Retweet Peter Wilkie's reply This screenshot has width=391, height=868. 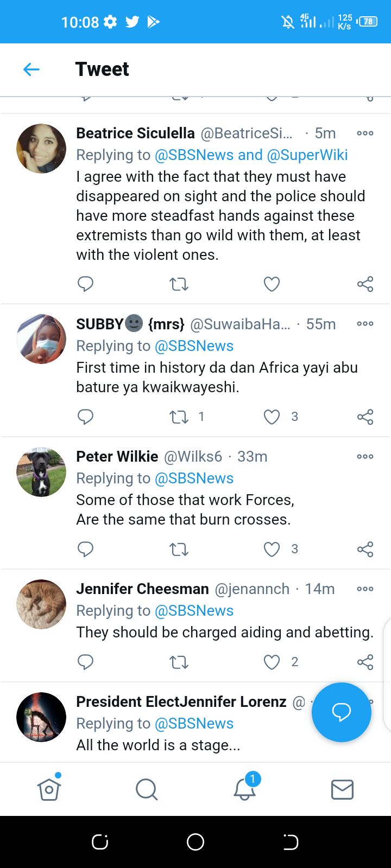(179, 549)
